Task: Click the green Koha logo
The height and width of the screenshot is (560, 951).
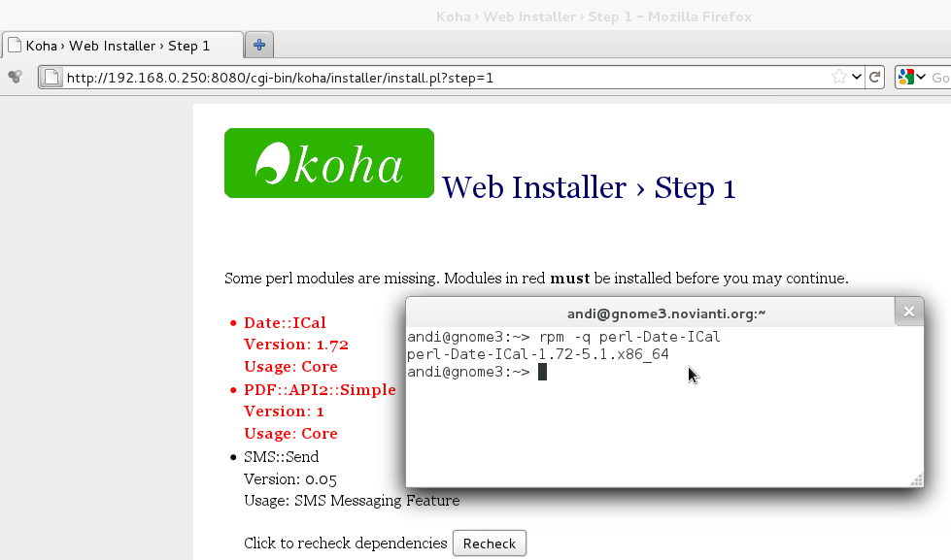Action: (329, 163)
